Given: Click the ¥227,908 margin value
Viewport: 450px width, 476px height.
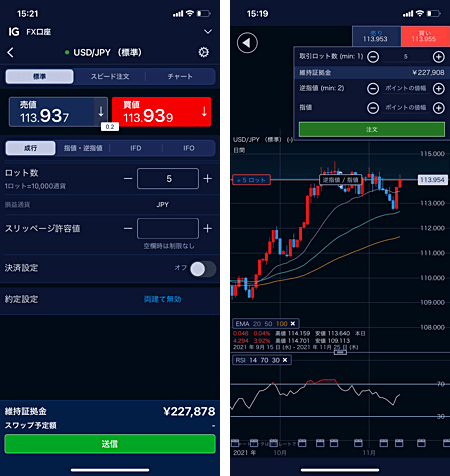Looking at the screenshot, I should 428,73.
